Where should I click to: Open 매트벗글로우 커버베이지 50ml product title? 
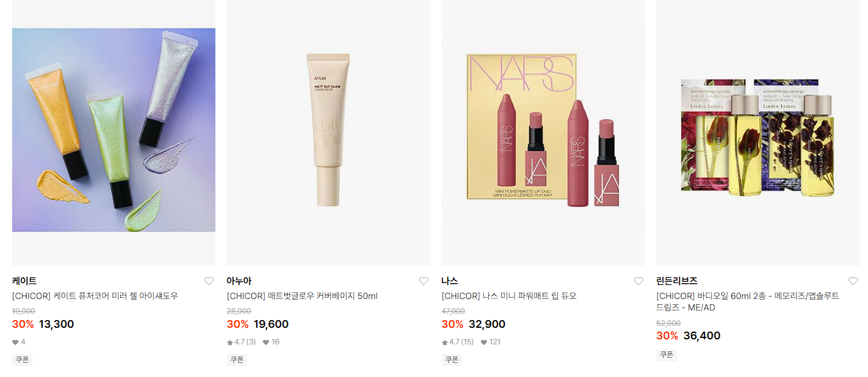pos(302,296)
